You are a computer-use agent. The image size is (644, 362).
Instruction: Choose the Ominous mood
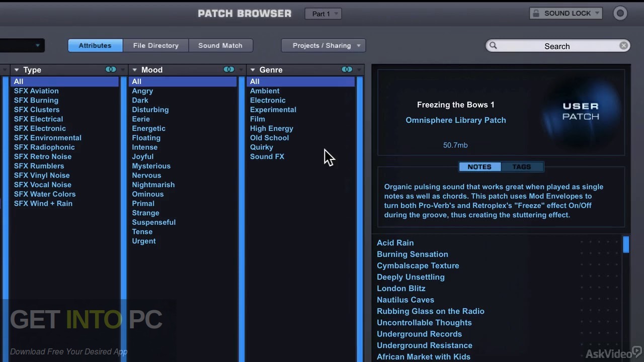(x=148, y=194)
